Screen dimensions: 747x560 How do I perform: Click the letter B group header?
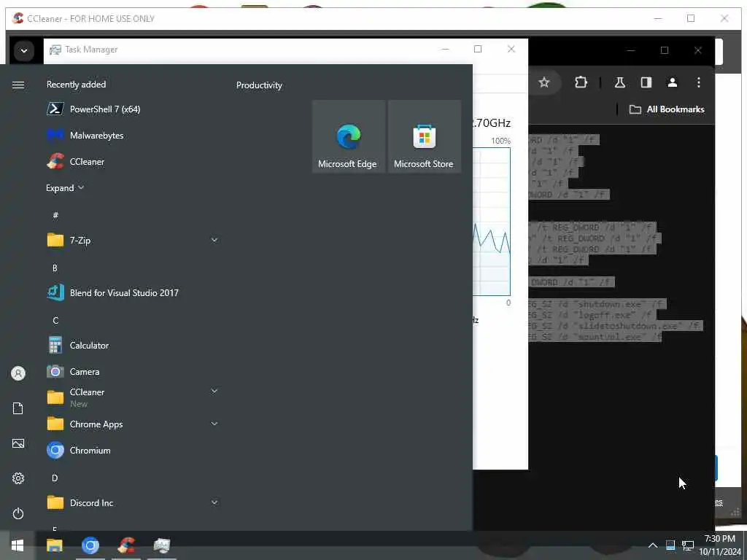pos(55,268)
